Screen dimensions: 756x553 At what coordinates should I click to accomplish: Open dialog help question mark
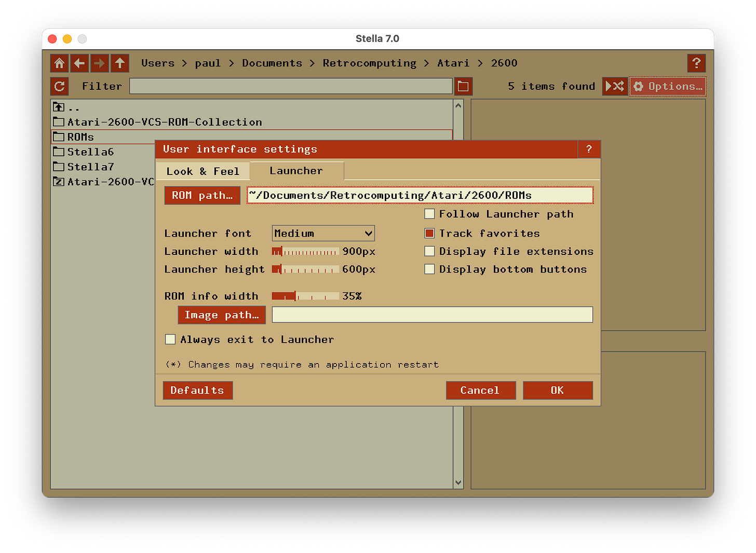[x=589, y=149]
